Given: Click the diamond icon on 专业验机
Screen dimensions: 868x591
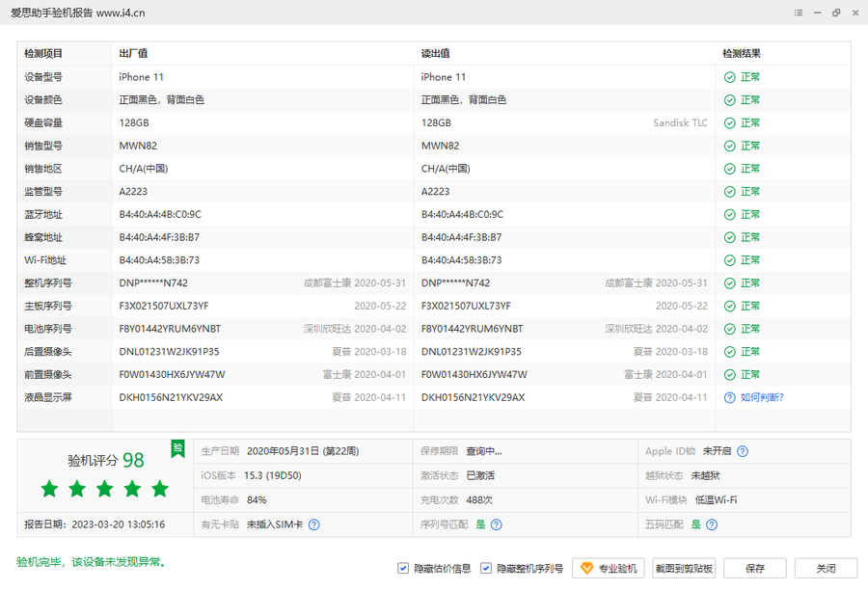Looking at the screenshot, I should click(x=586, y=568).
